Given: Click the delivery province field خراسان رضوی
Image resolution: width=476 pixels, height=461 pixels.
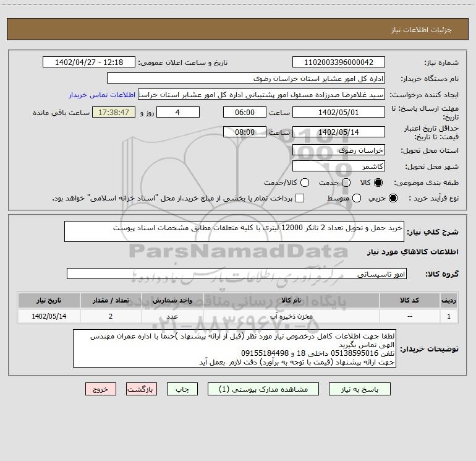Looking at the screenshot, I should tap(339, 150).
